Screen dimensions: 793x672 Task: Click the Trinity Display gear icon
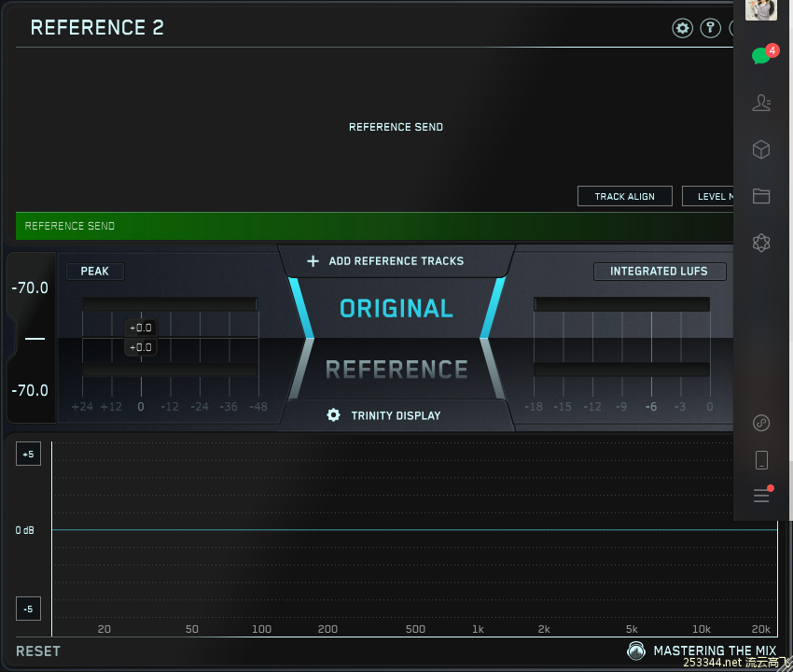(333, 415)
